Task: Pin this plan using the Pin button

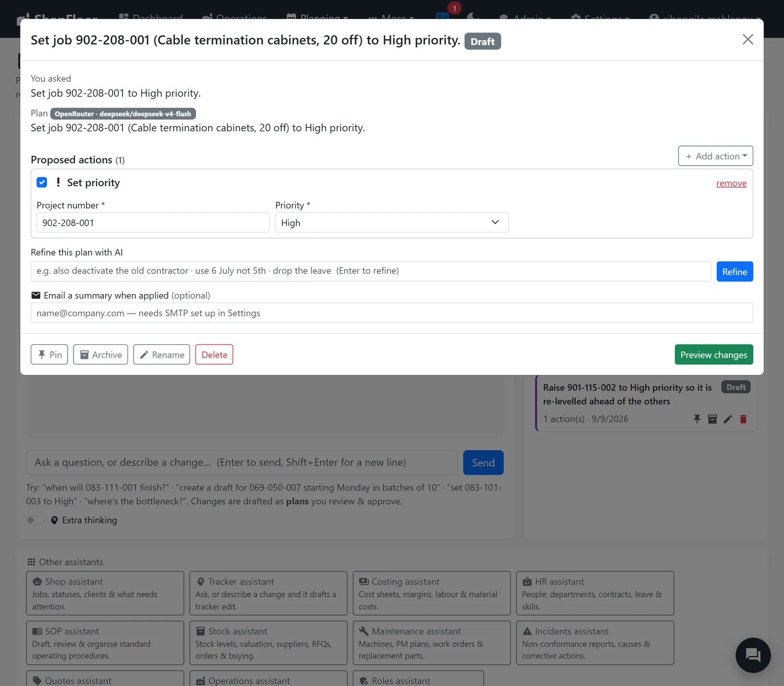Action: coord(49,354)
